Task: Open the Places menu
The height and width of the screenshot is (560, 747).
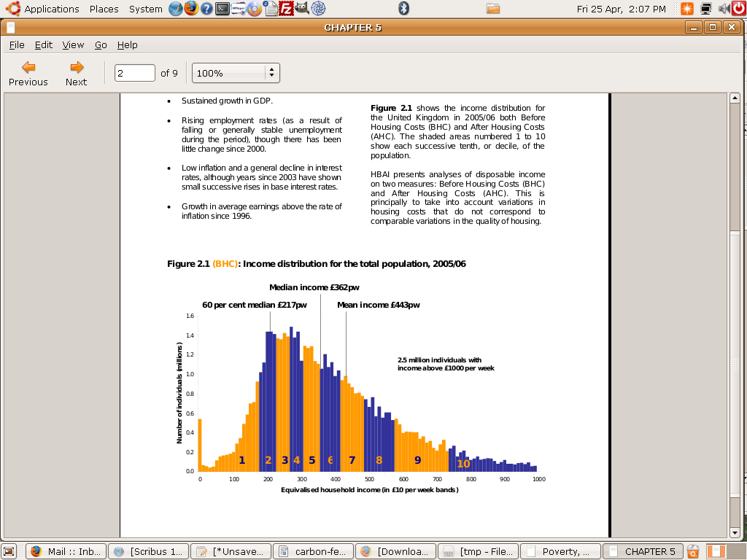Action: pos(104,9)
